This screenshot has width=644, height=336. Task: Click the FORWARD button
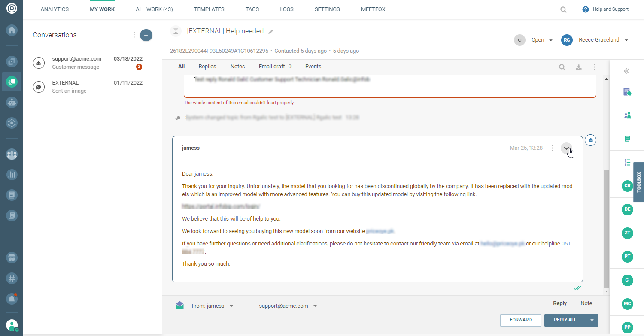coord(520,320)
